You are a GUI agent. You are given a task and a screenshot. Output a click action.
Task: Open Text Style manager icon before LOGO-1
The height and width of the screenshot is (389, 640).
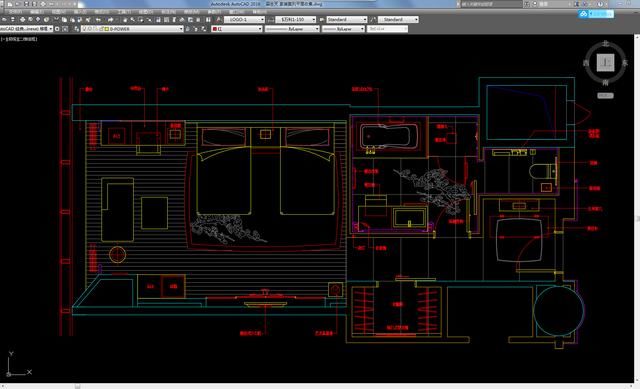[219, 19]
